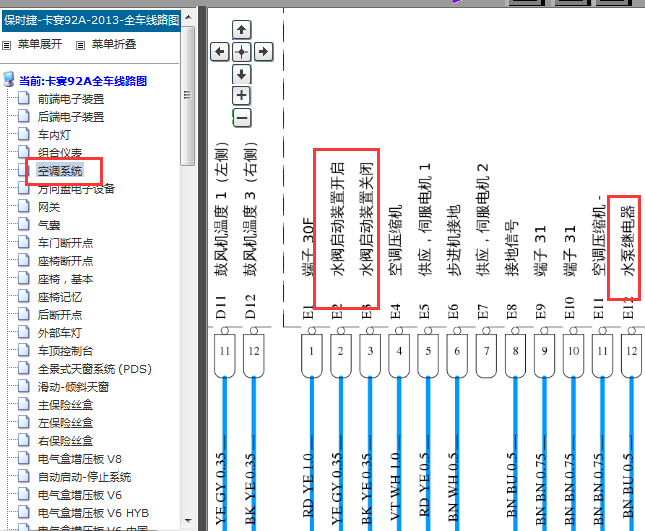Open the 电气盒增压板 V6 entry

click(80, 495)
